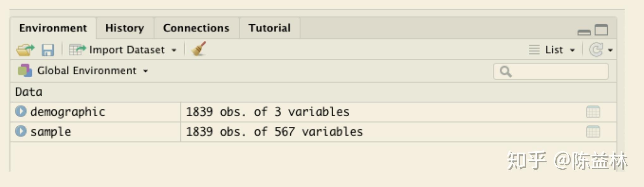This screenshot has width=644, height=187.
Task: View demographic data using its table icon
Action: click(x=593, y=112)
